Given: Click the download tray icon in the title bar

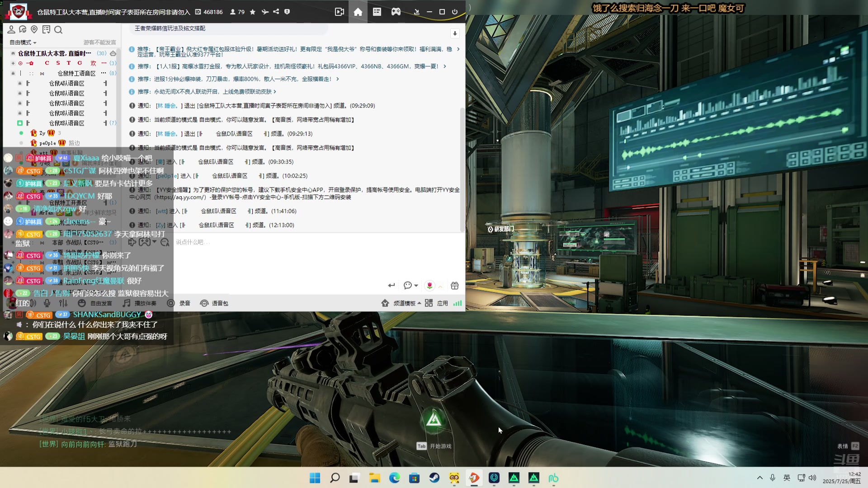Looking at the screenshot, I should point(417,12).
